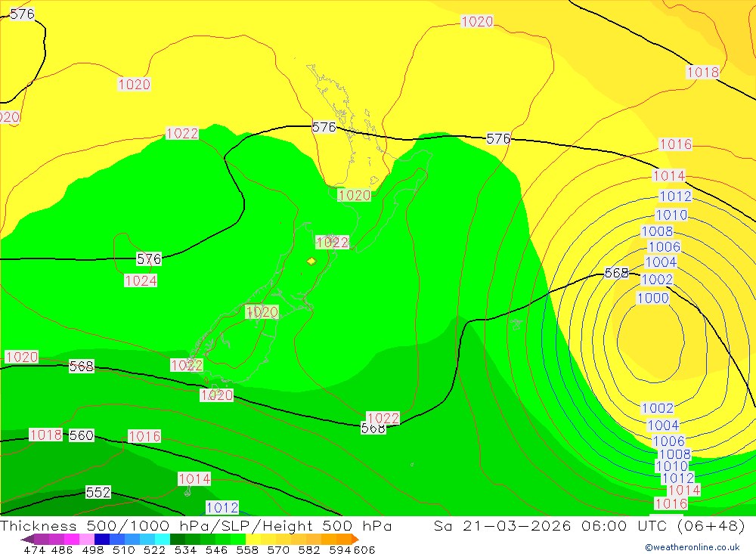Viewport: 756px width, 554px height.
Task: Click the 1024 high pressure label
Action: coord(141,280)
